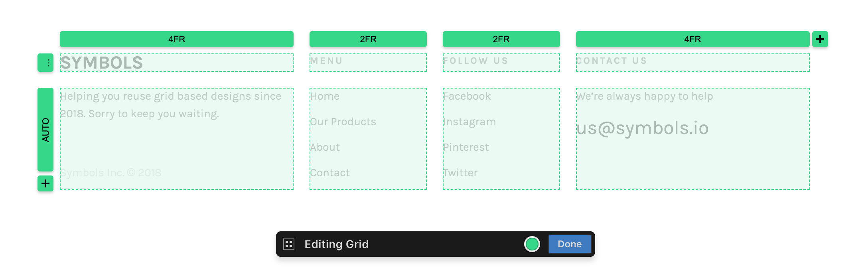
Task: Click the plus icon to add a new row
Action: pos(45,184)
